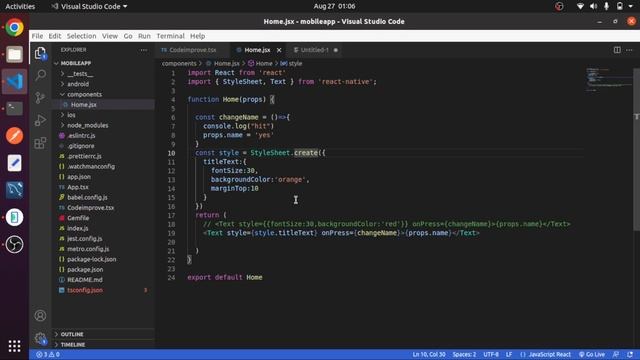The image size is (640, 360).
Task: Switch to the Untitled-1 tab
Action: 314,50
